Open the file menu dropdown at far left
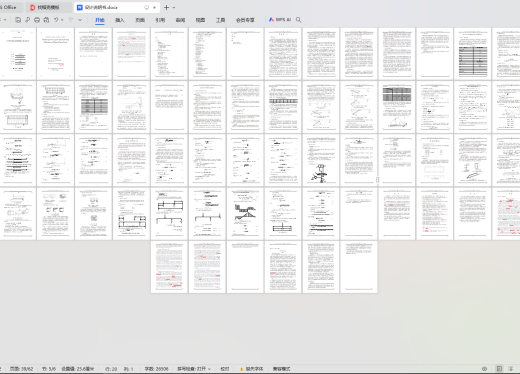Viewport: 520px width, 374px height. [4, 20]
